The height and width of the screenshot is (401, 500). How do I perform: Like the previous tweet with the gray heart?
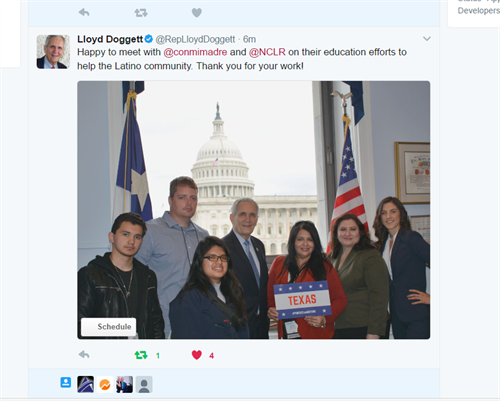click(197, 13)
